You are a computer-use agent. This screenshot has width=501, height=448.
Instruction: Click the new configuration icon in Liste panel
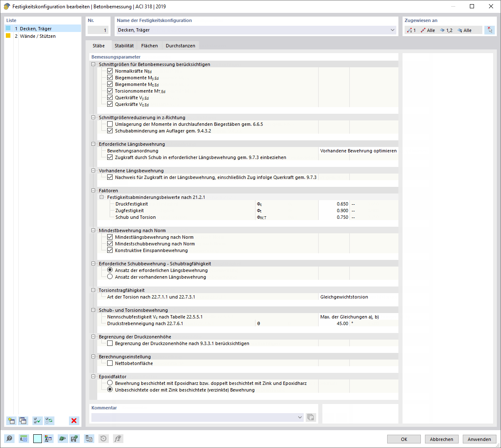[11, 421]
